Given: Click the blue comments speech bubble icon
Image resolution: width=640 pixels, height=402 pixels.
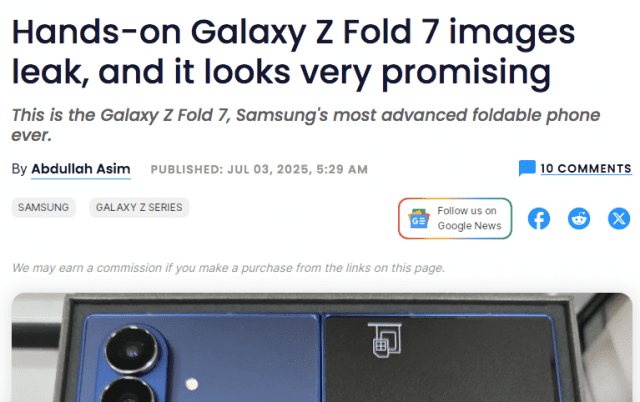Looking at the screenshot, I should click(527, 168).
